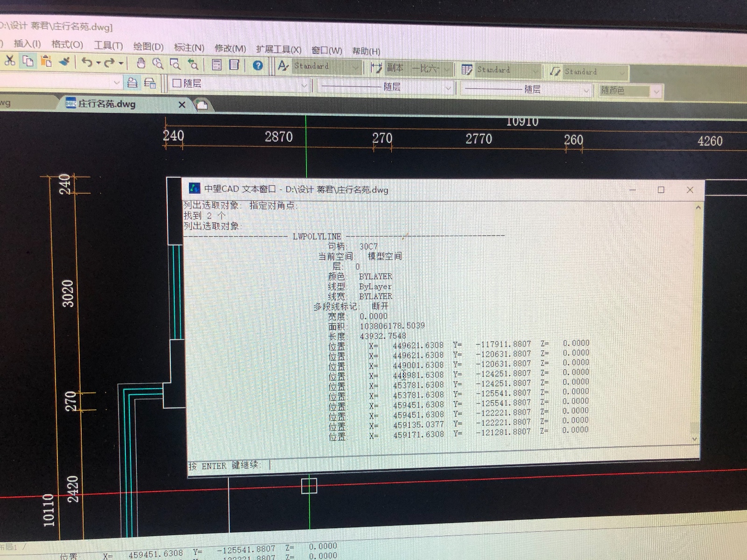
Task: Open the 随层 color dropdown
Action: (x=303, y=85)
